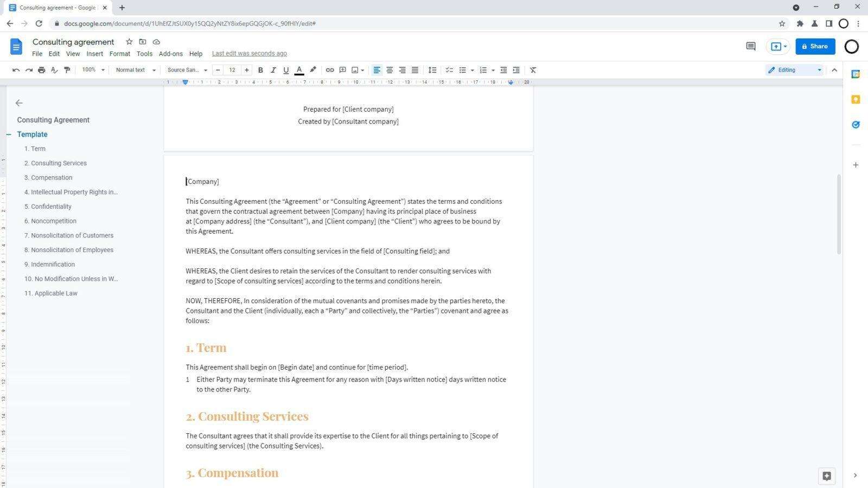
Task: Open Google Calendar from the side panel
Action: pyautogui.click(x=856, y=73)
